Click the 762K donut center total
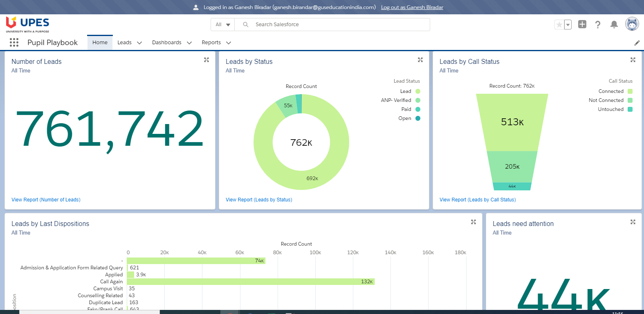The height and width of the screenshot is (314, 644). pyautogui.click(x=301, y=142)
